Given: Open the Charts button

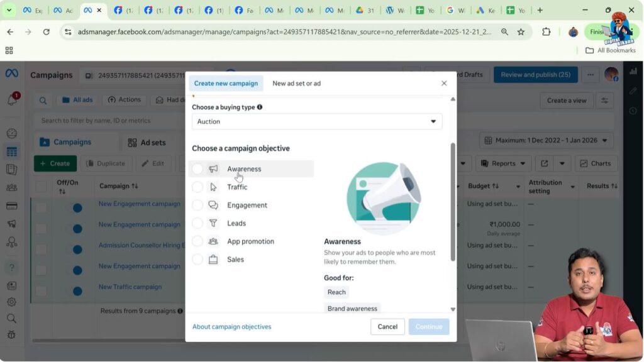Looking at the screenshot, I should [596, 163].
